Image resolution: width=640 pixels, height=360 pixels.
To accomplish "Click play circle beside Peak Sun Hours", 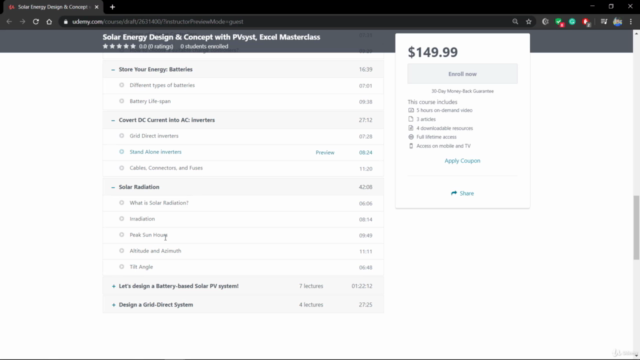I will click(x=122, y=235).
